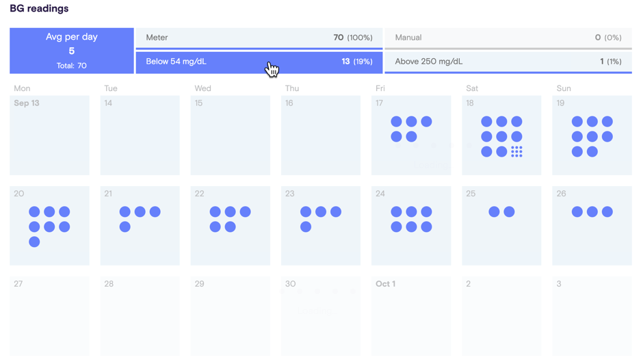Click the 70 (100%) meter count
The image size is (641, 364).
point(353,38)
